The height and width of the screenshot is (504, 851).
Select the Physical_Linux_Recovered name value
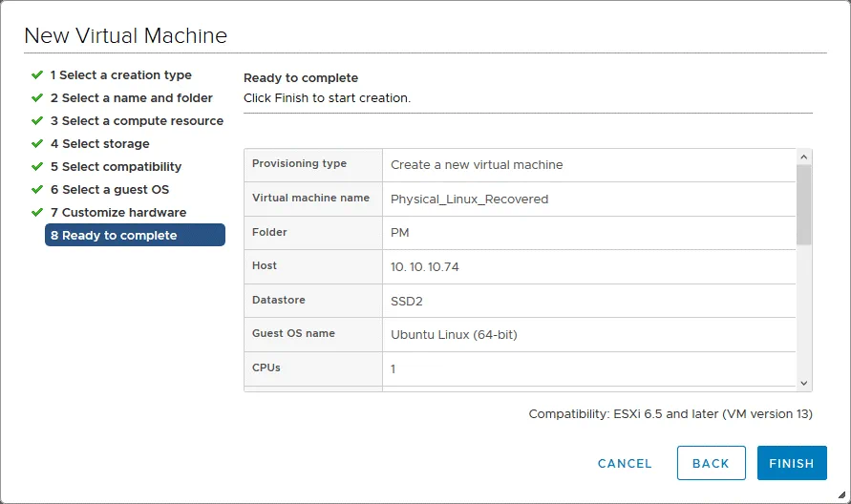[x=469, y=199]
